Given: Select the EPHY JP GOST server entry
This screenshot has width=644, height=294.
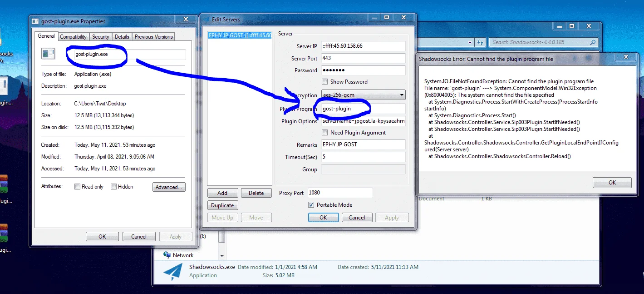Looking at the screenshot, I should pos(240,35).
